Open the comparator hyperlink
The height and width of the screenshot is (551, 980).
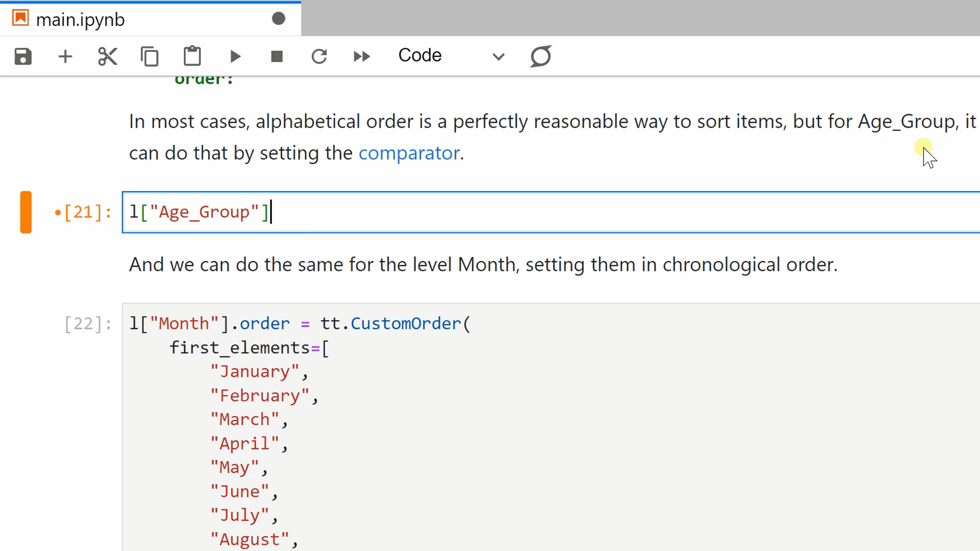409,153
